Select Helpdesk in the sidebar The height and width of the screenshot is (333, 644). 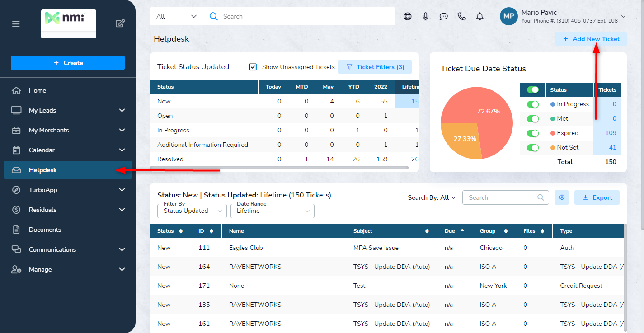pyautogui.click(x=68, y=170)
